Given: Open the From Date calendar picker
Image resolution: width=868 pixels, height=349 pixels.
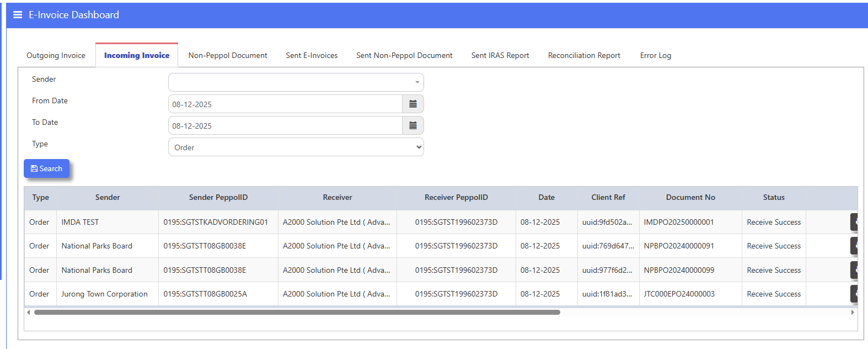Looking at the screenshot, I should click(x=413, y=104).
